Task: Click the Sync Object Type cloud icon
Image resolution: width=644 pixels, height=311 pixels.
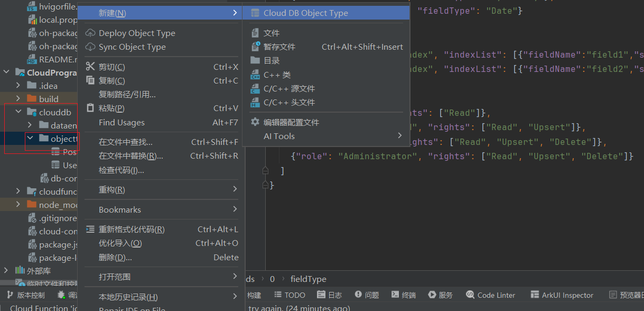Action: (x=90, y=47)
